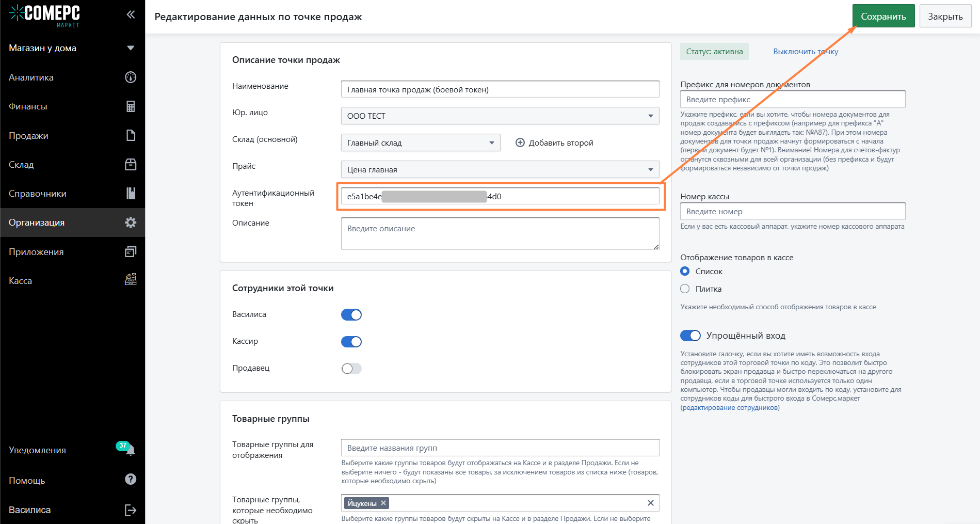Click Добавить второй warehouse link
Viewport: 980px width, 524px height.
tap(561, 142)
